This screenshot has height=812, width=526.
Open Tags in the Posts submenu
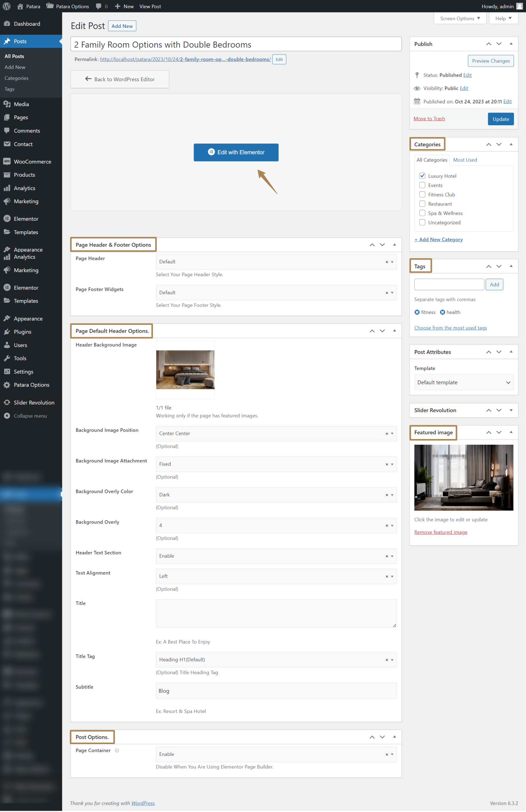tap(10, 89)
